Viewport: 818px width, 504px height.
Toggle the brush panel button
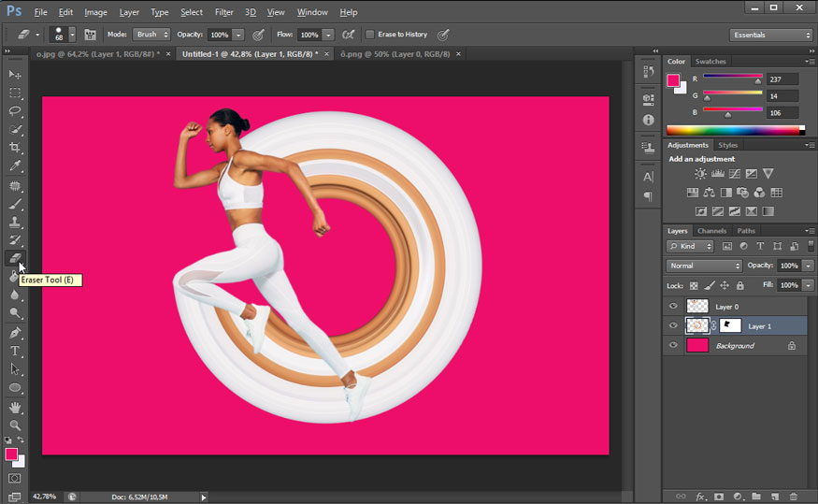point(91,35)
